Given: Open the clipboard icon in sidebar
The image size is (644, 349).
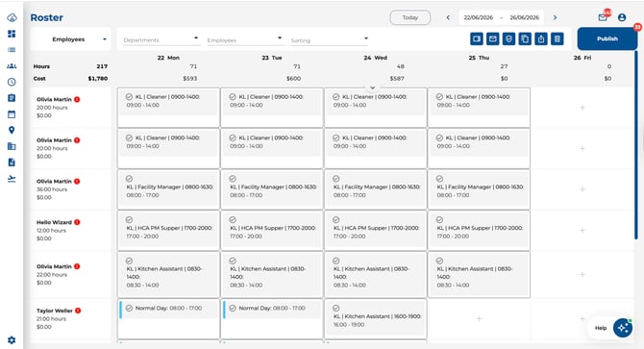Looking at the screenshot, I should pyautogui.click(x=12, y=98).
